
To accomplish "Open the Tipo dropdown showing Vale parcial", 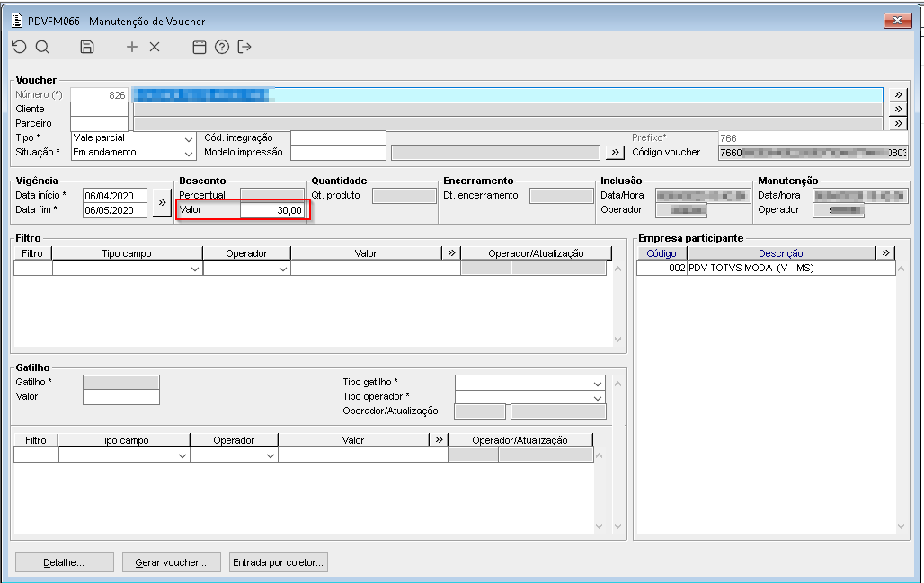I will tap(188, 138).
